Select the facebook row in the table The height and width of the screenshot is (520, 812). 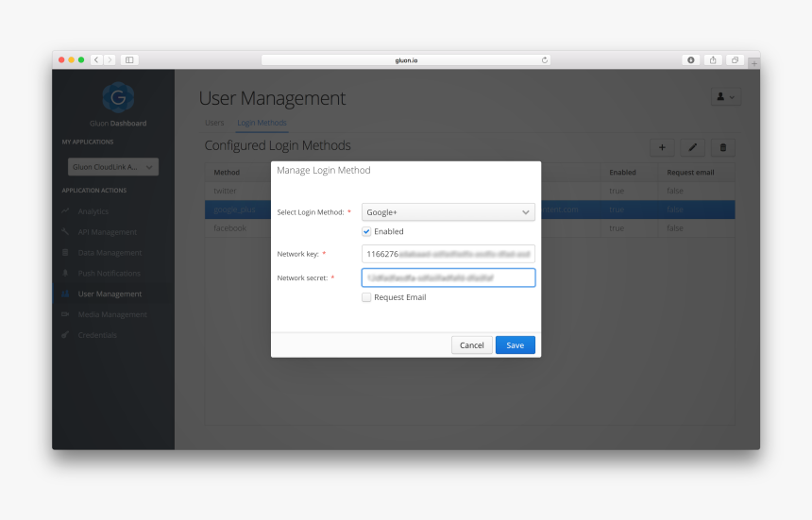pyautogui.click(x=469, y=228)
